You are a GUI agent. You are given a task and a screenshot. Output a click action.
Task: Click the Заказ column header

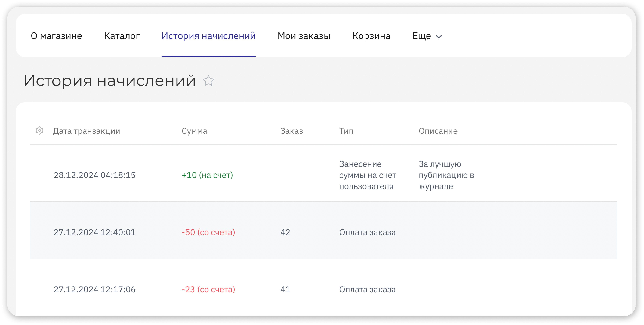click(291, 131)
